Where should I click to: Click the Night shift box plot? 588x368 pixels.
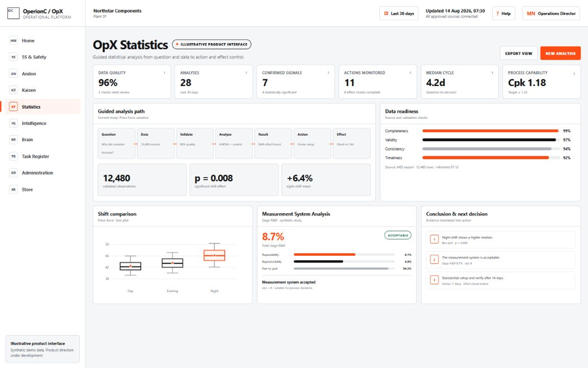pyautogui.click(x=214, y=255)
